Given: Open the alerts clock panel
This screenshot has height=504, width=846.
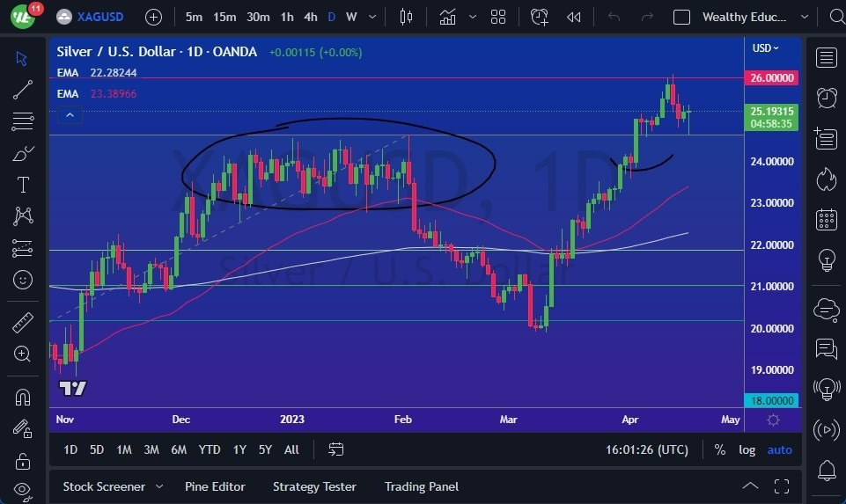Looking at the screenshot, I should [826, 99].
